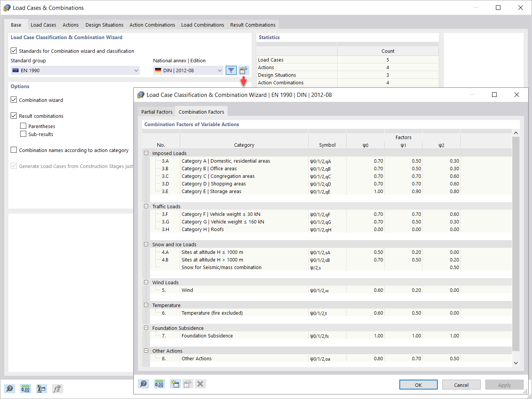
Task: Click Generate Load Cases from Construction Stages checkbox
Action: coord(14,166)
